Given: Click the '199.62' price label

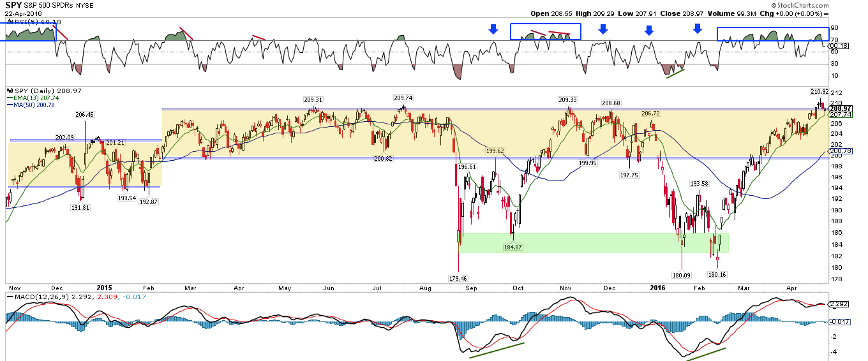Looking at the screenshot, I should [x=495, y=151].
